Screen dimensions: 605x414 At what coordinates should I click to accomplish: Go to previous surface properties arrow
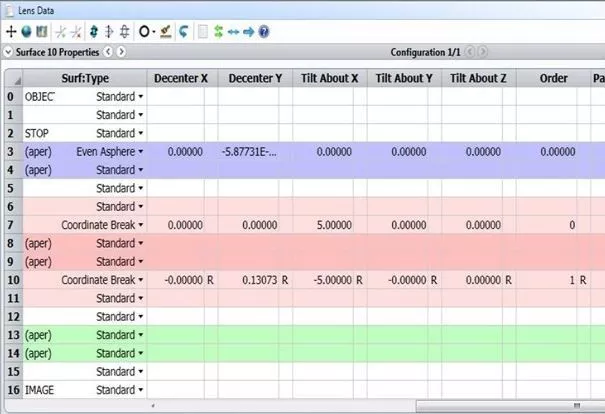[109, 51]
